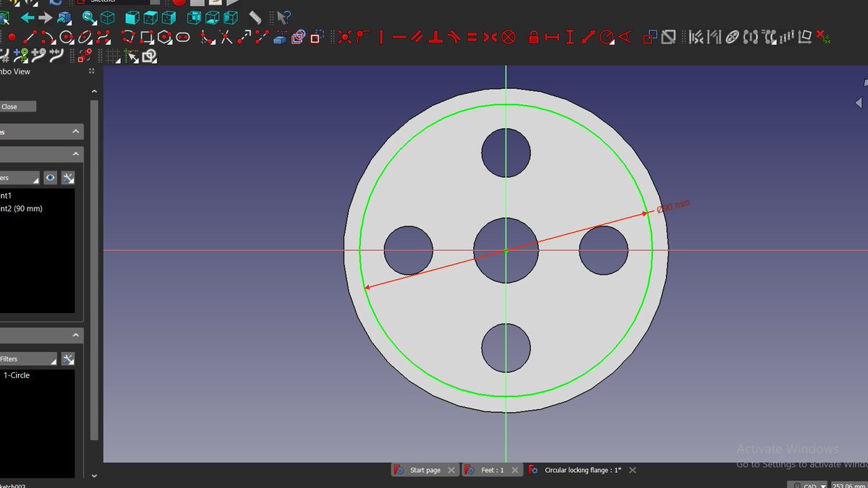The width and height of the screenshot is (868, 488).
Task: Apply the Block constraint
Action: click(x=509, y=37)
